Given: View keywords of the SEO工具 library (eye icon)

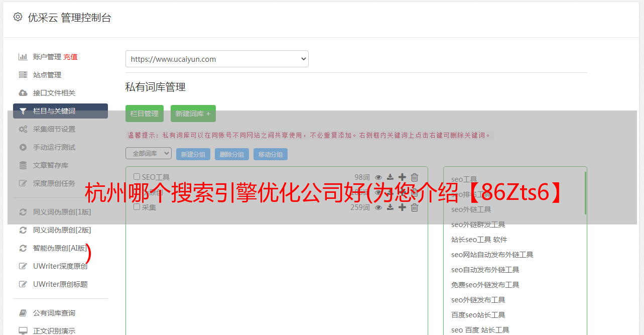Looking at the screenshot, I should point(378,177).
